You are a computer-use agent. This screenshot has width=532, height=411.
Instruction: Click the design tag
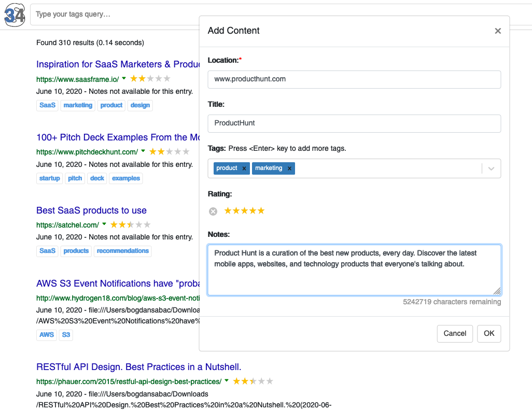click(140, 105)
